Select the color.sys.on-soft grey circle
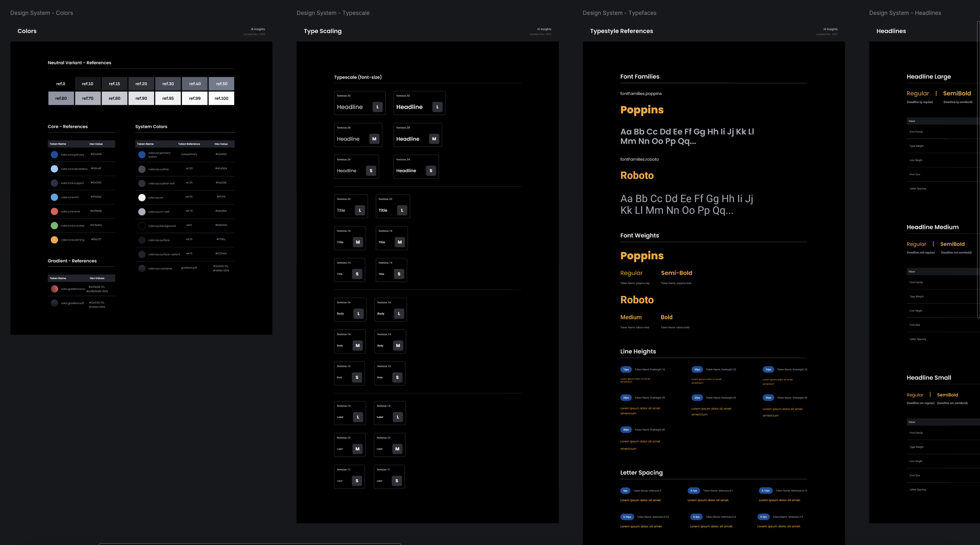 (x=142, y=212)
